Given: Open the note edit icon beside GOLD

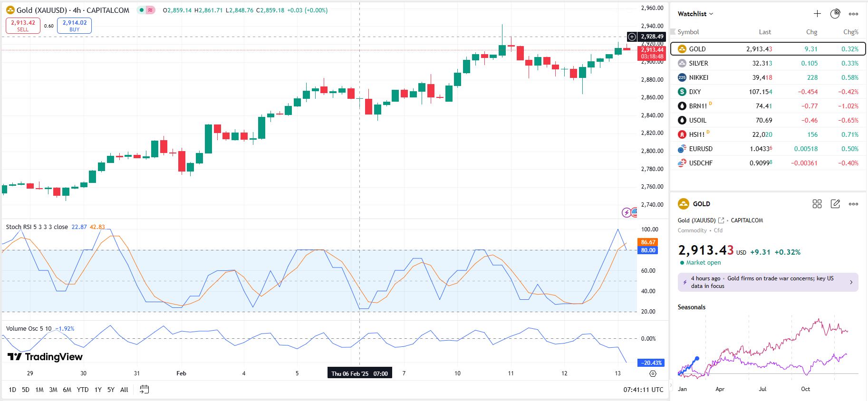Looking at the screenshot, I should pyautogui.click(x=835, y=204).
